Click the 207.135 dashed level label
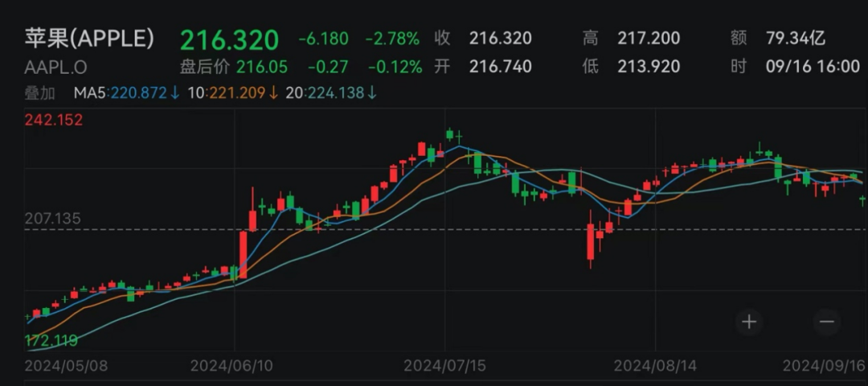This screenshot has height=386, width=868. [52, 219]
